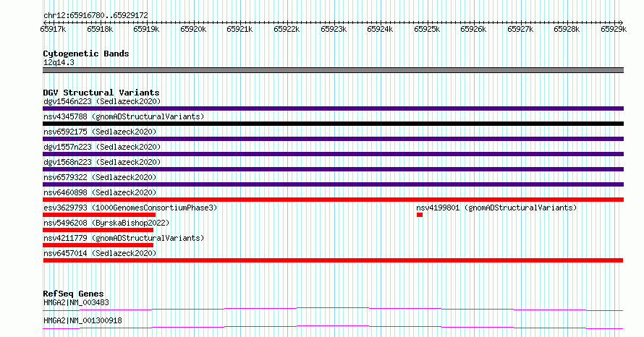The image size is (644, 337).
Task: Click the 65929k ruler tick label
Action: (x=614, y=29)
